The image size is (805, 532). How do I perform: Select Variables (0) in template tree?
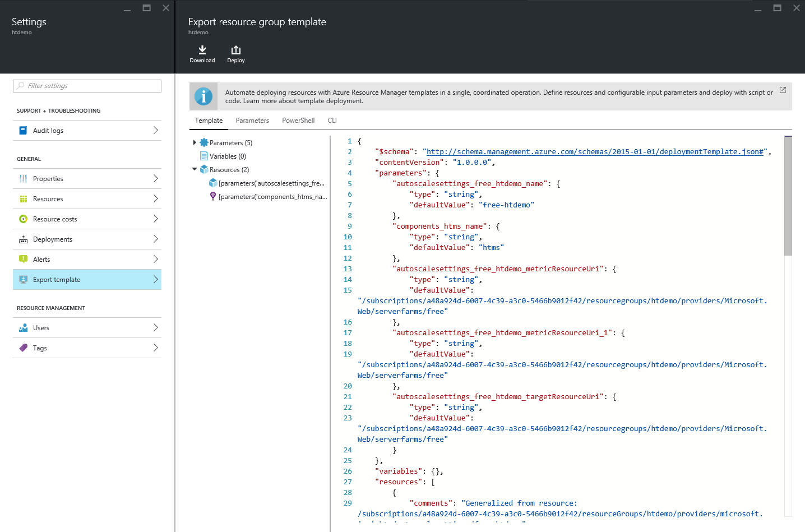coord(228,156)
